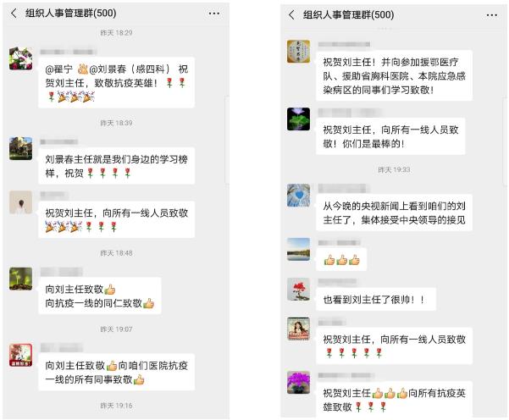
Task: Tap the seedling sprout avatar in left chat
Action: click(x=21, y=279)
